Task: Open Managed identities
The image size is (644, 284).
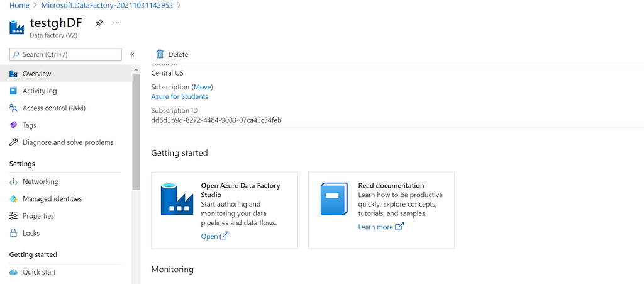Action: [x=65, y=198]
